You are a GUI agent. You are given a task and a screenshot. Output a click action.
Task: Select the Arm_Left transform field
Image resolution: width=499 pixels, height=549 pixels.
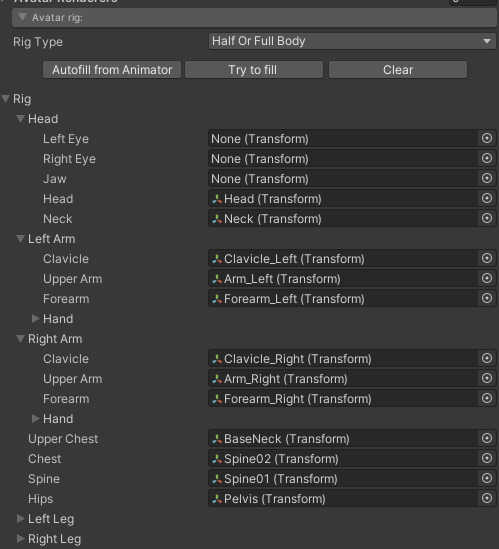tap(343, 279)
